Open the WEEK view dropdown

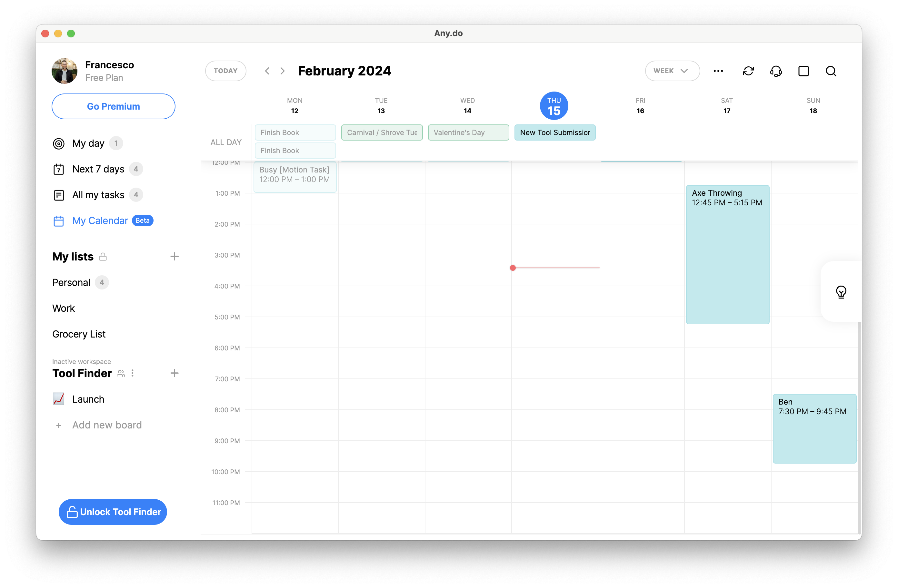coord(672,71)
